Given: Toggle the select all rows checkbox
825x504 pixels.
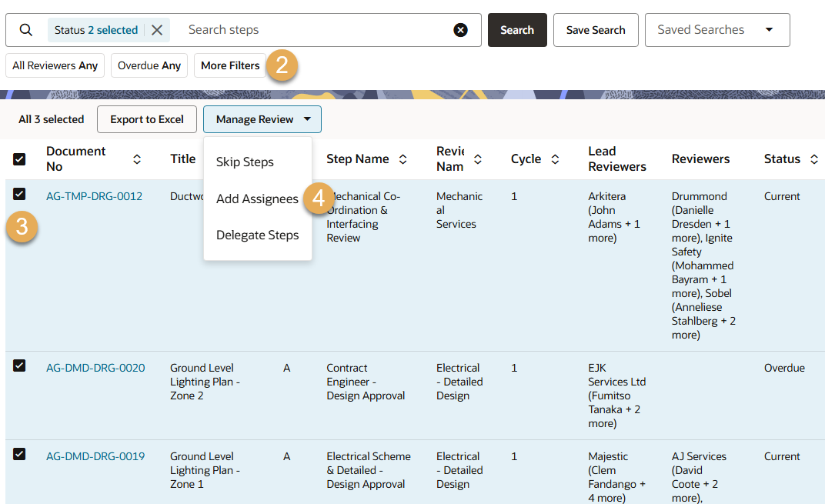Looking at the screenshot, I should click(x=19, y=159).
